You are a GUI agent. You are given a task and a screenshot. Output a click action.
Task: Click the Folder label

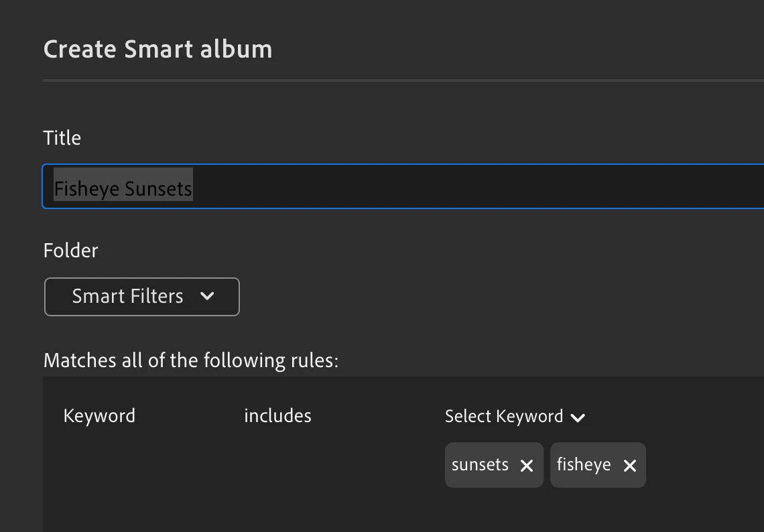(70, 251)
